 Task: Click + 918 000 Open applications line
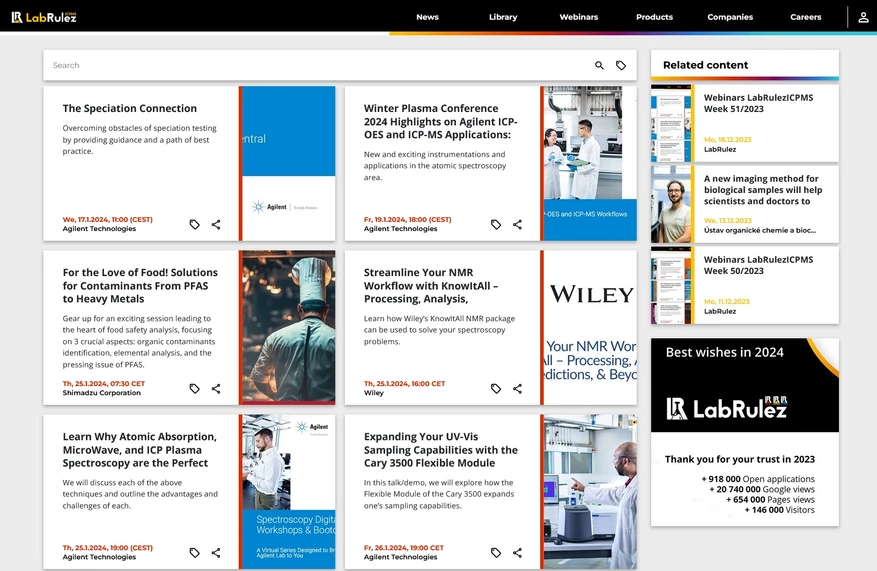758,479
